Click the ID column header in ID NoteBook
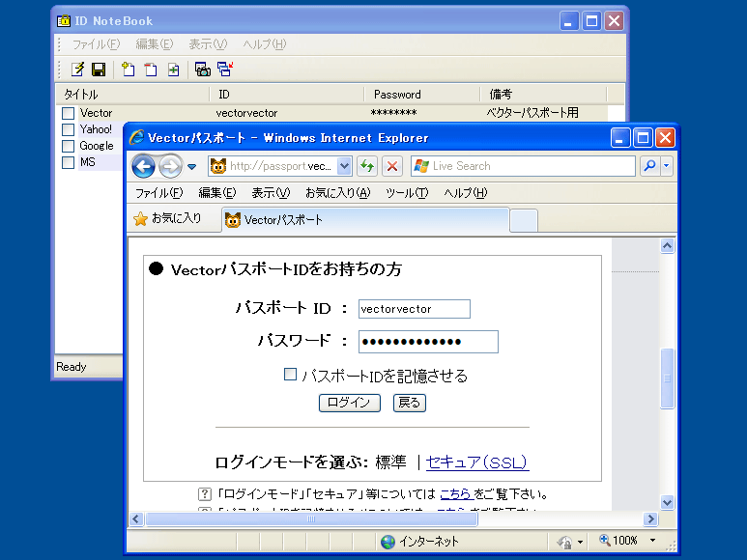 287,95
